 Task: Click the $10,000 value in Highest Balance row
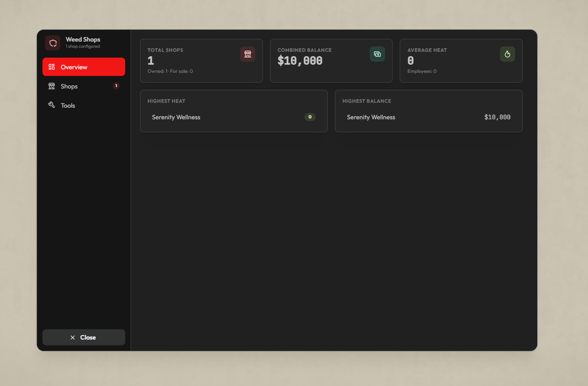(x=497, y=117)
